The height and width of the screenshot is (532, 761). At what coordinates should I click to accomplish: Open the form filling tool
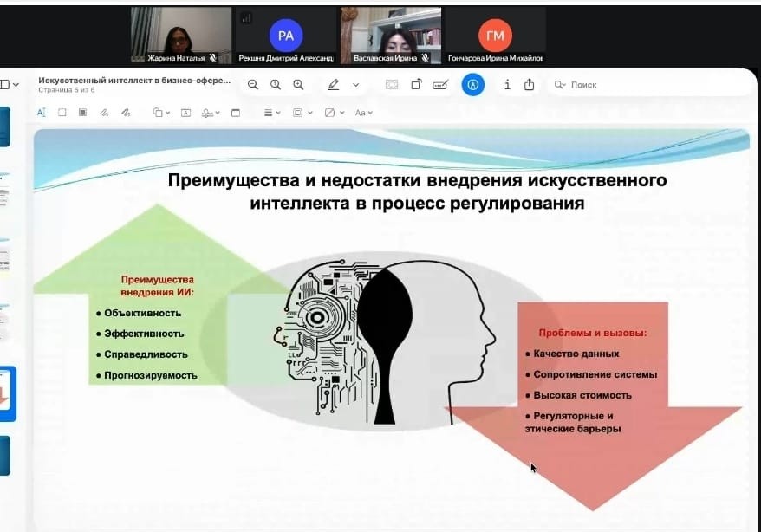click(440, 85)
